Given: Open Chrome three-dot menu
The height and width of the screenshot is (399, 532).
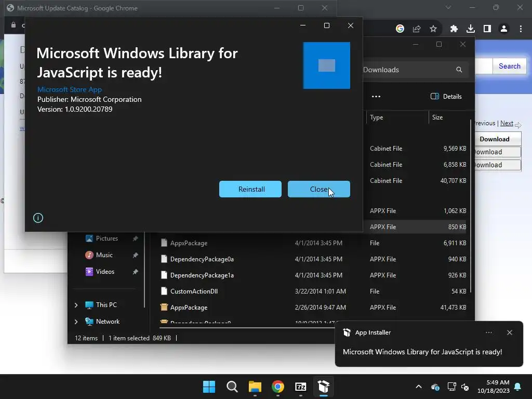Looking at the screenshot, I should pyautogui.click(x=521, y=29).
